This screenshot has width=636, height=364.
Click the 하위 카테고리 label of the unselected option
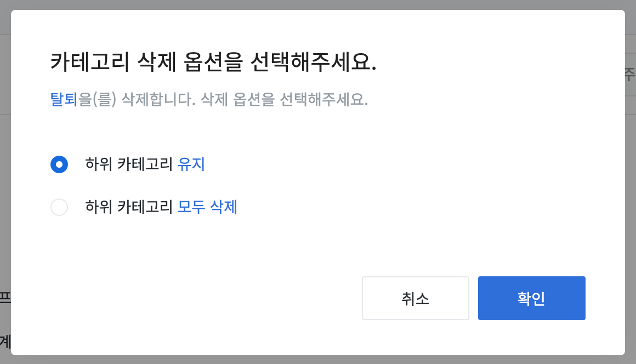pyautogui.click(x=129, y=207)
